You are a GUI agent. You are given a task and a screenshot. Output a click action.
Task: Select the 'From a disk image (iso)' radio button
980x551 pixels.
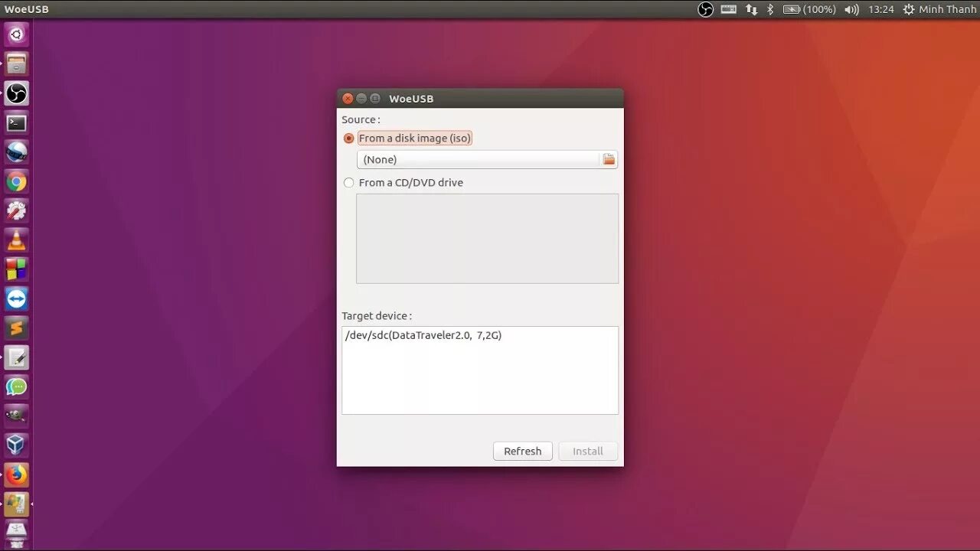pos(349,139)
